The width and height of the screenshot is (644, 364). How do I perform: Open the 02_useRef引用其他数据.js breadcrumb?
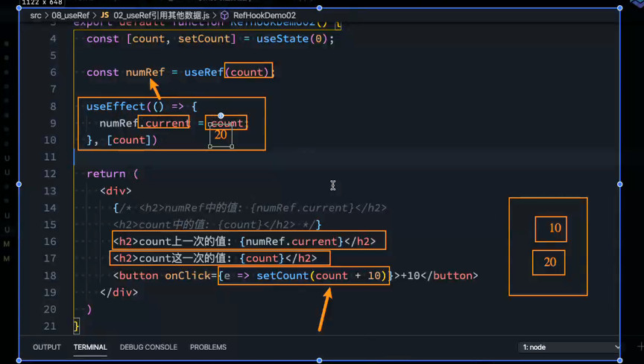162,16
